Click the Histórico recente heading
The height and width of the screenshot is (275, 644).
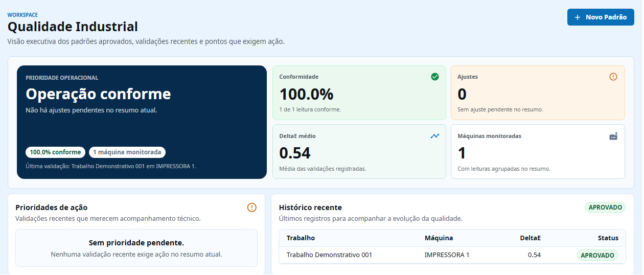coord(310,208)
